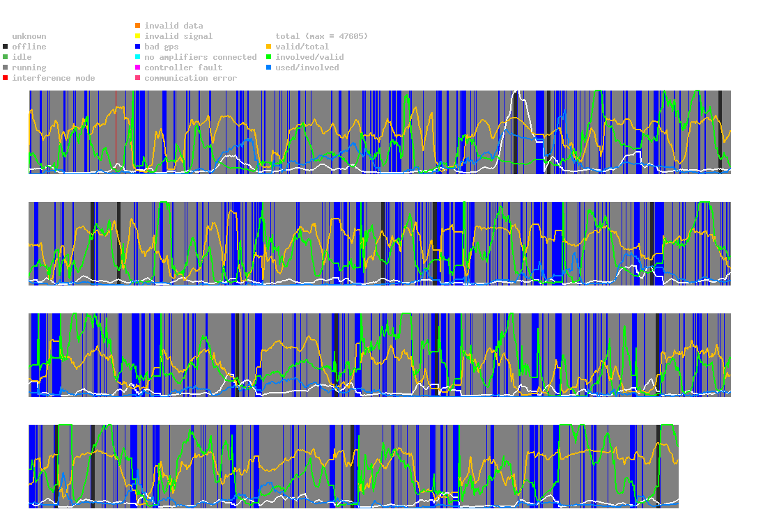Viewport: 763px width, 532px height.
Task: Select the "bad gps" legend label
Action: point(162,47)
